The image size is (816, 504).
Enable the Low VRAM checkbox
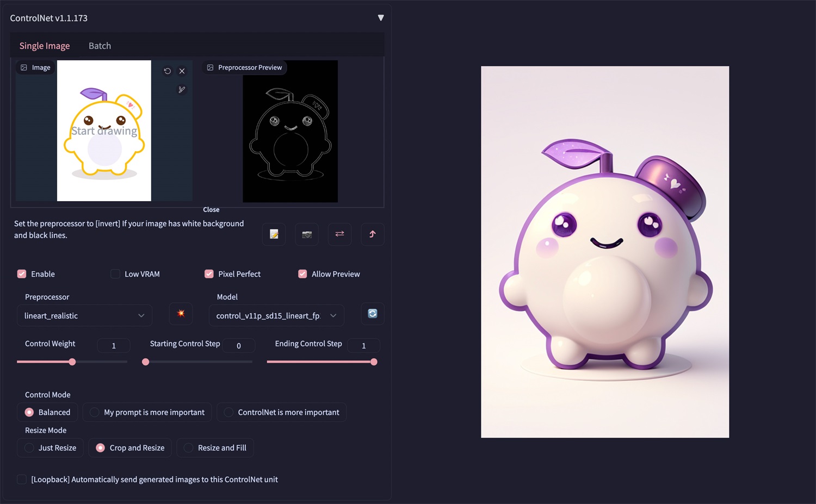pyautogui.click(x=115, y=274)
